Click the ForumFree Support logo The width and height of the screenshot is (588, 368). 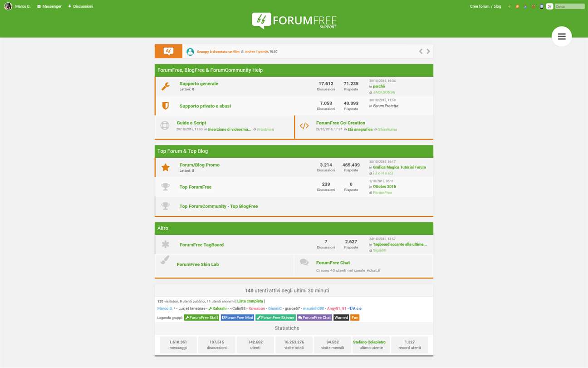(x=294, y=21)
